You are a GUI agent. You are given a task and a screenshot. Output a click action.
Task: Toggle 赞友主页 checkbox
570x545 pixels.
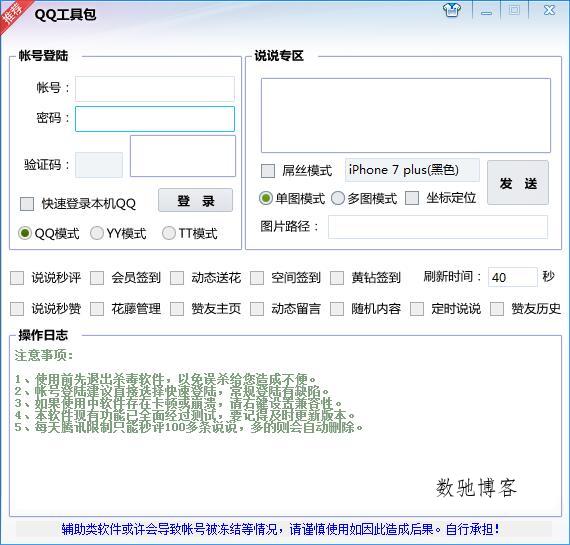pos(177,309)
